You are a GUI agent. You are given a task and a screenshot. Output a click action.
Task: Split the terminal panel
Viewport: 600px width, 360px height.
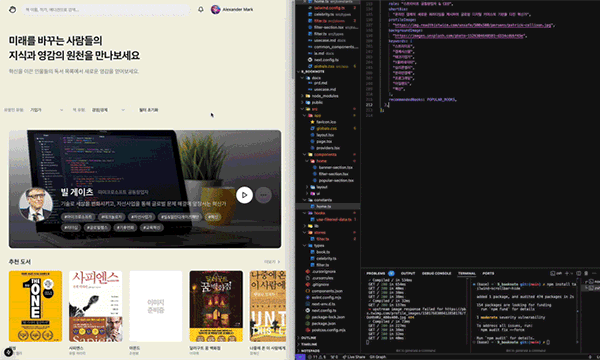579,274
